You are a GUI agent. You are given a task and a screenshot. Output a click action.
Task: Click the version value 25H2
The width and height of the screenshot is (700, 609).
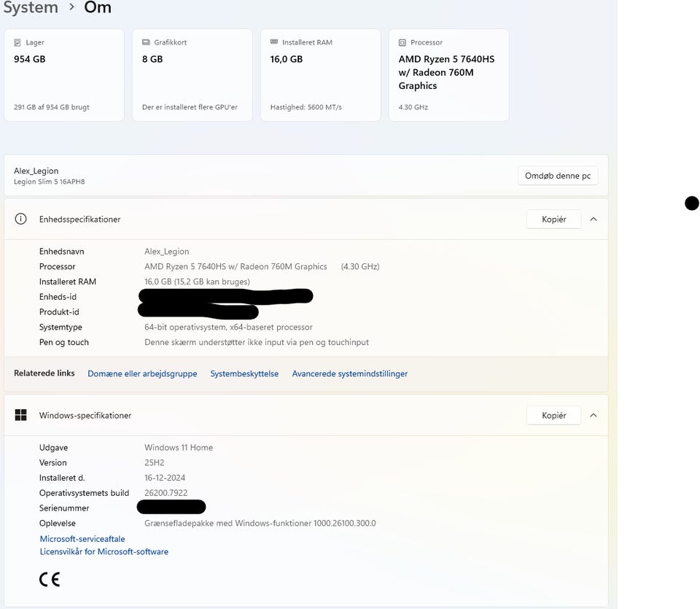[x=154, y=462]
